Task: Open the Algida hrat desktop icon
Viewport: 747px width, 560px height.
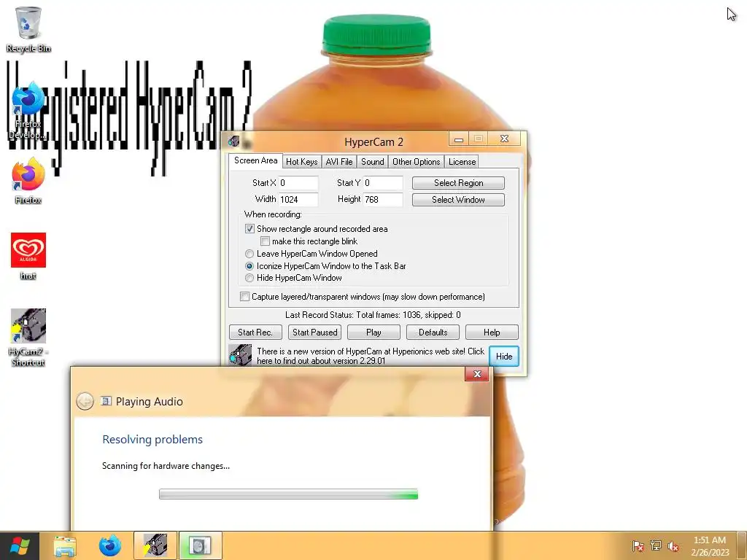Action: (x=28, y=256)
